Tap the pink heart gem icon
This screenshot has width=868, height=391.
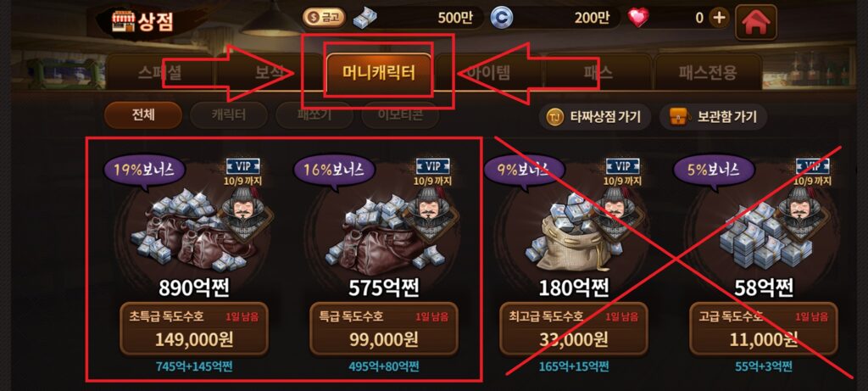tap(638, 18)
